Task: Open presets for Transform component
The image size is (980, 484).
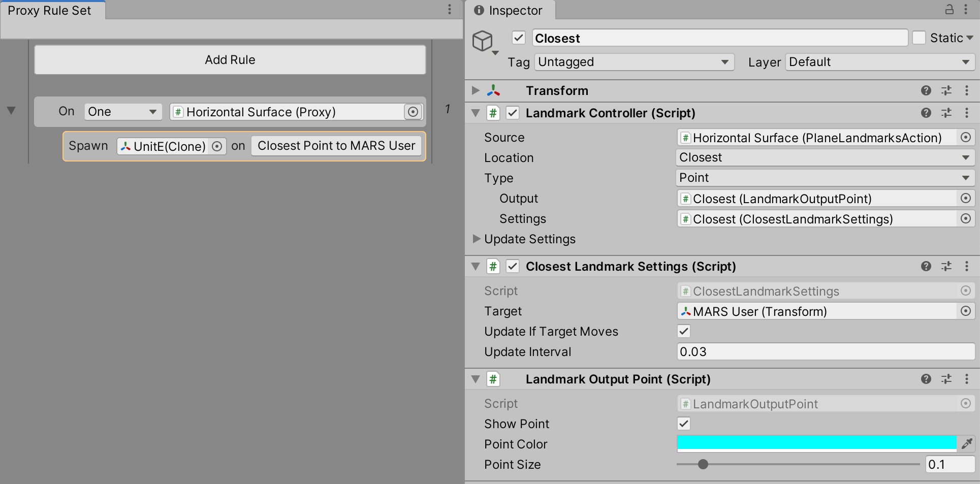Action: [x=946, y=90]
